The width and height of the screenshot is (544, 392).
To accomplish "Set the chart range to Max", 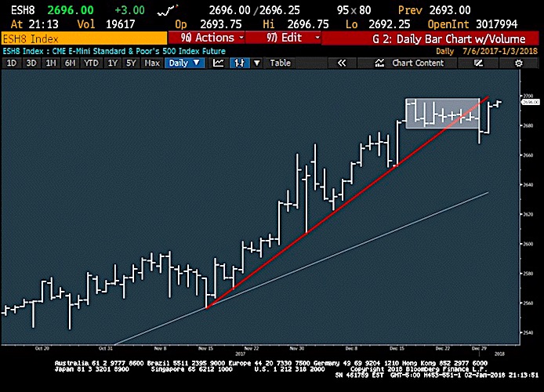I will pos(152,64).
